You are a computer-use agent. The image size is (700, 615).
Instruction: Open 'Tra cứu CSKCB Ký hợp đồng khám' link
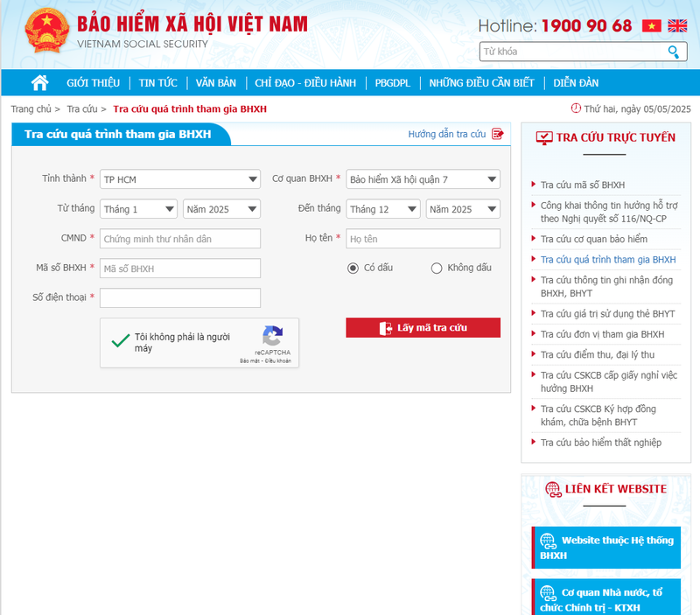point(598,416)
